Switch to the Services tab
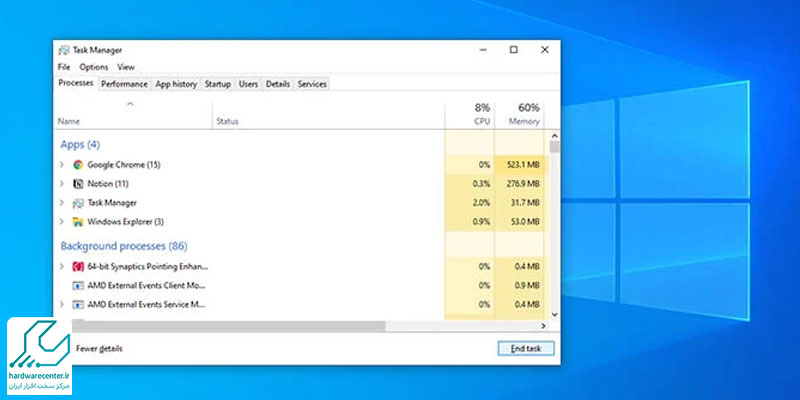The width and height of the screenshot is (800, 400). point(312,84)
